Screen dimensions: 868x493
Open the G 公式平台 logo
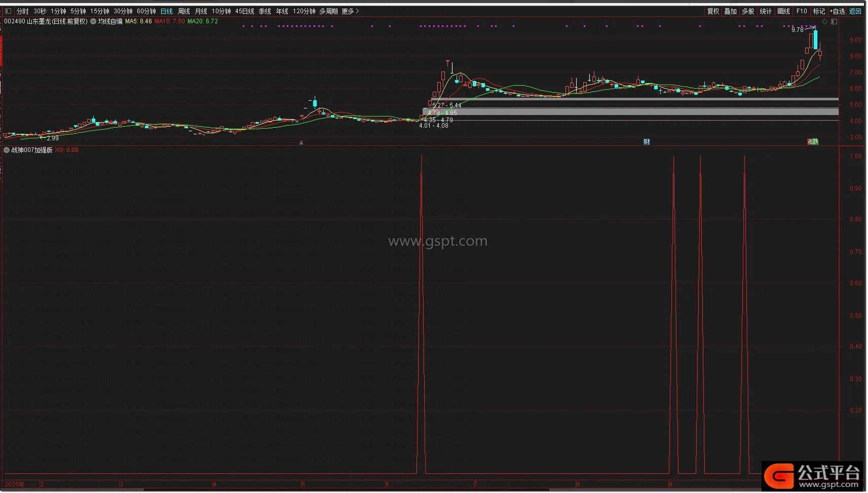coord(812,475)
